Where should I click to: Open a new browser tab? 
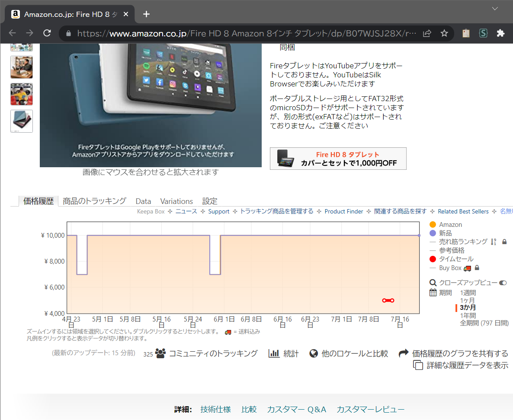click(146, 14)
